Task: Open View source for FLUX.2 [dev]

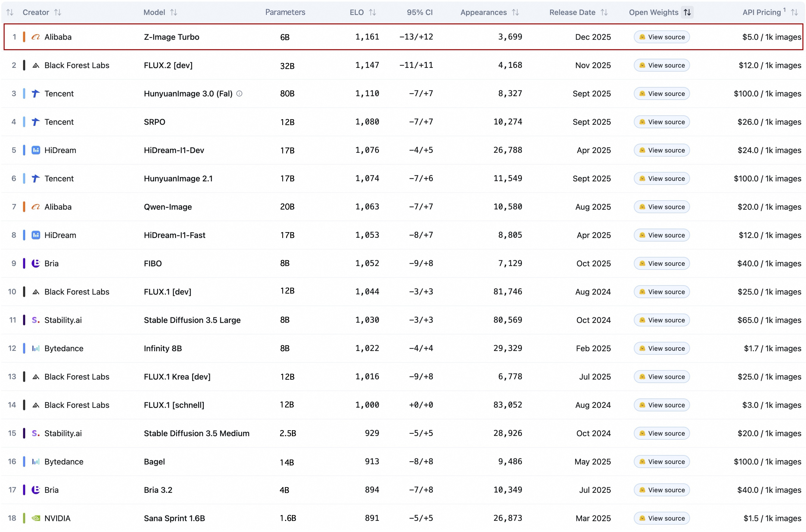Action: 662,65
